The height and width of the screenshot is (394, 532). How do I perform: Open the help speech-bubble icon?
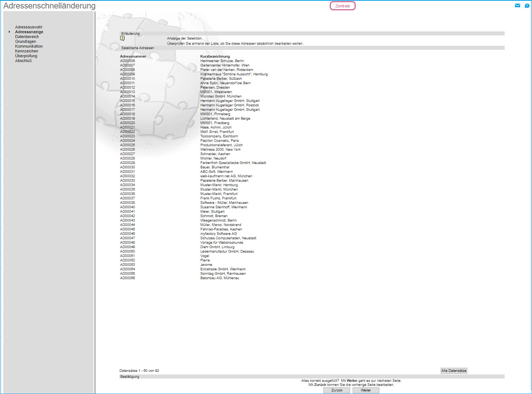[527, 6]
